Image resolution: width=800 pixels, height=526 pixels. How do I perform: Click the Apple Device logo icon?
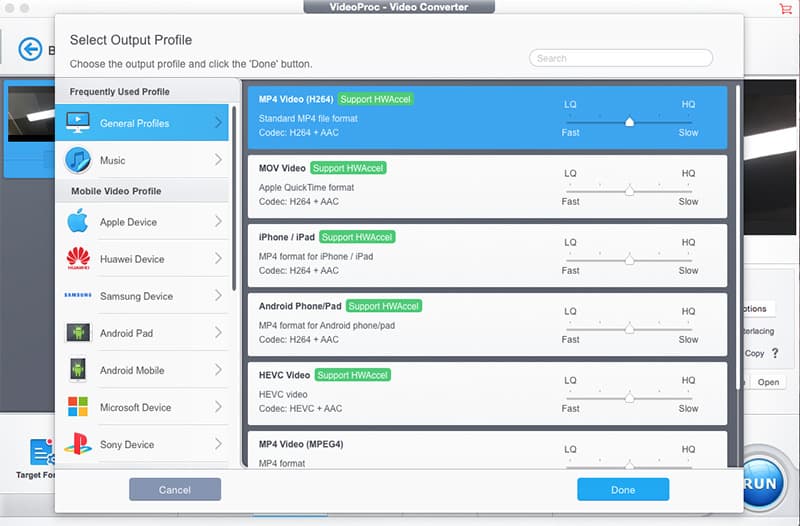pos(78,221)
